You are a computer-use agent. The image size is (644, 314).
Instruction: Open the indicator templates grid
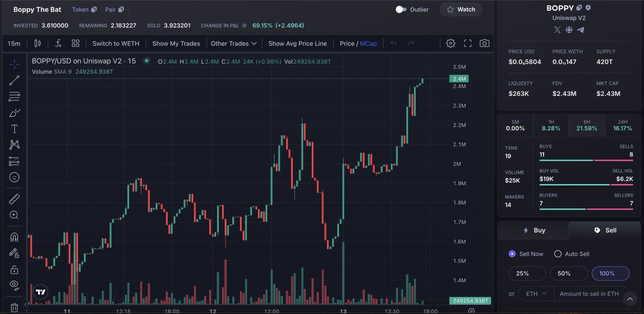[x=76, y=43]
